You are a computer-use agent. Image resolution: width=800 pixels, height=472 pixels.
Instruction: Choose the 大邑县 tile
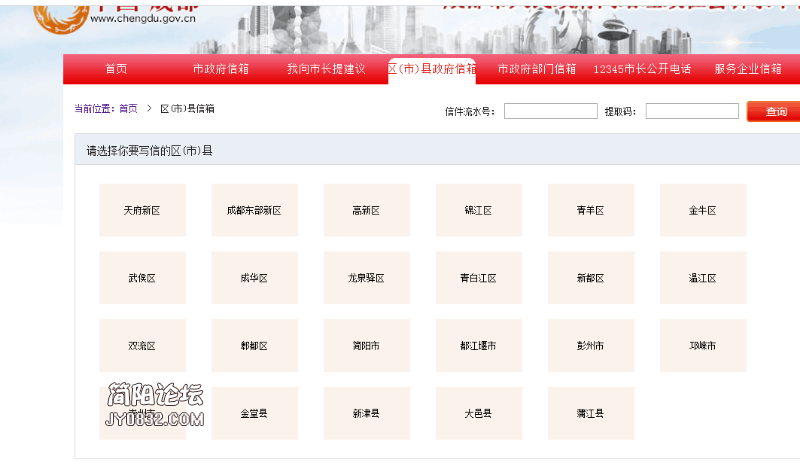point(479,413)
